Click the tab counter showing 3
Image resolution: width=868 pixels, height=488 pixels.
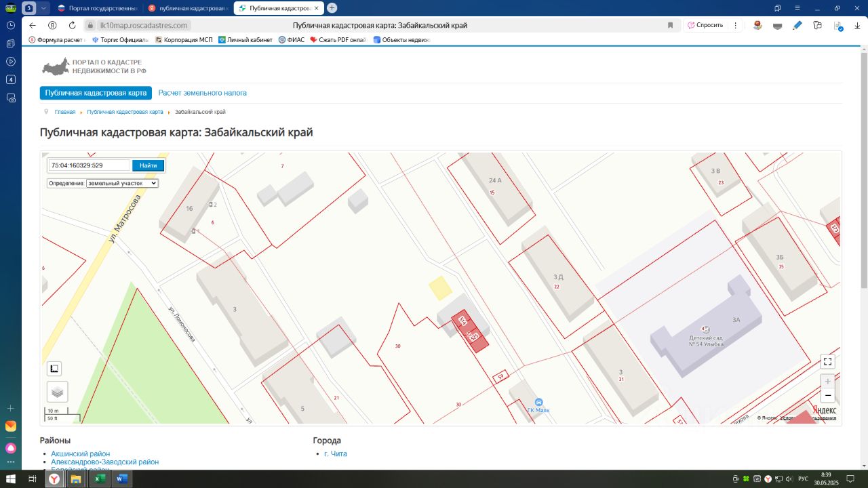pos(29,8)
